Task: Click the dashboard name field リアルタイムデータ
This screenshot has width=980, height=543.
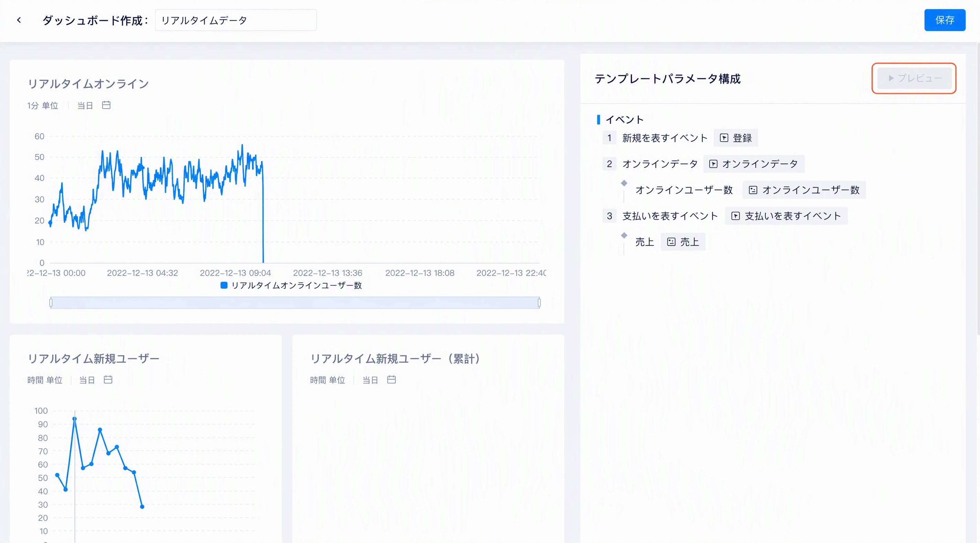Action: point(236,20)
